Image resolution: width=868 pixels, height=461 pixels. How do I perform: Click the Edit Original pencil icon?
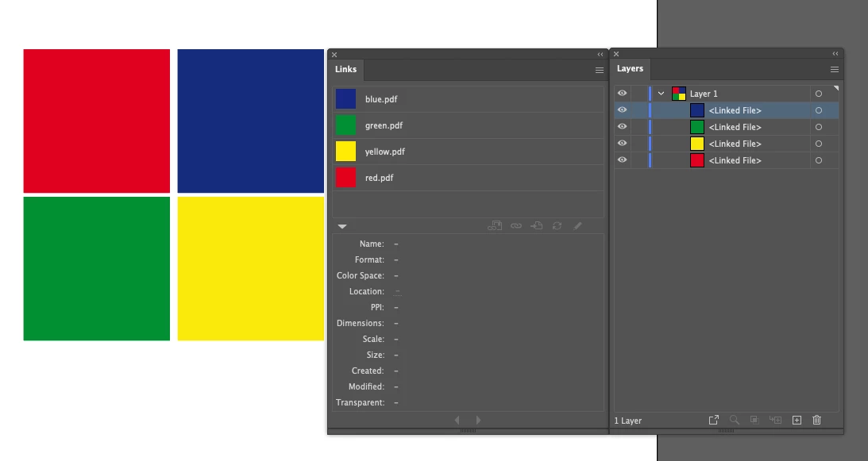[x=577, y=226]
